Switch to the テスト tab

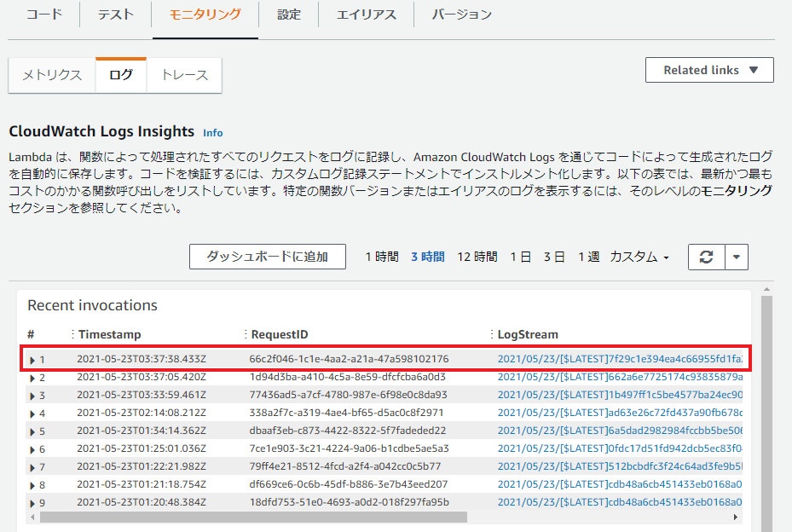pyautogui.click(x=116, y=14)
